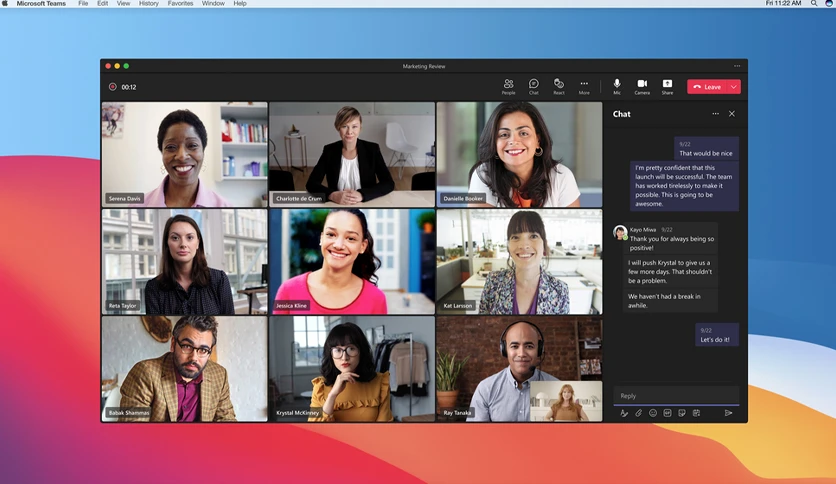Open the window options ellipsis in title bar

737,66
